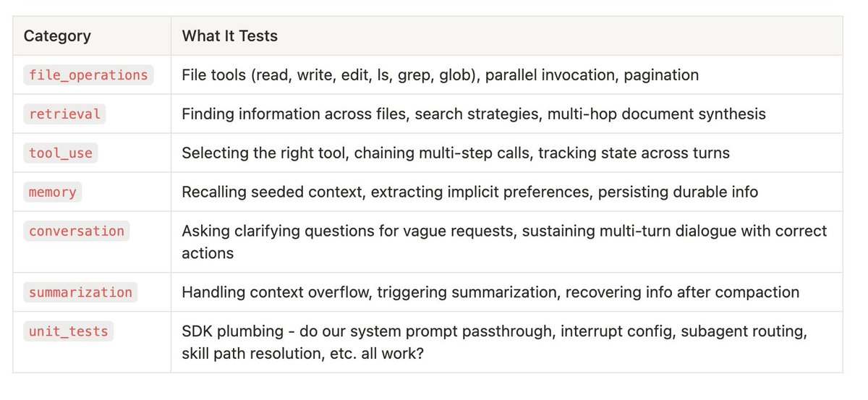
Task: Click the Handling context overflow description
Action: pyautogui.click(x=490, y=292)
